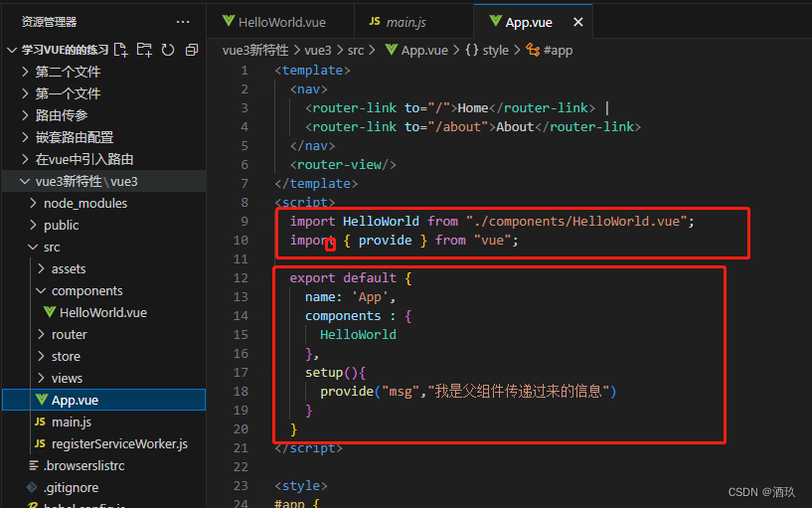
Task: Click git icon beside .gitignore
Action: [32, 487]
